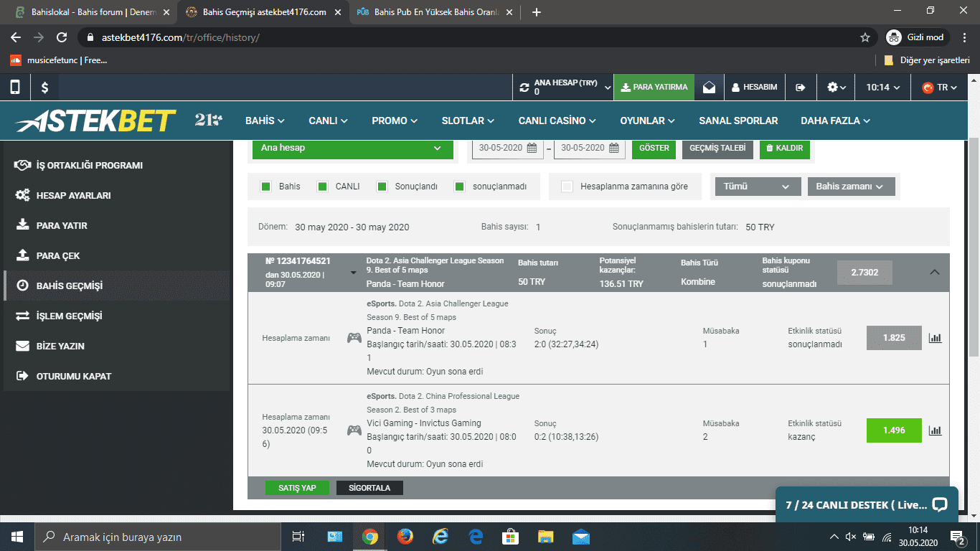
Task: Click the SATIŞ YAP button
Action: pos(297,488)
